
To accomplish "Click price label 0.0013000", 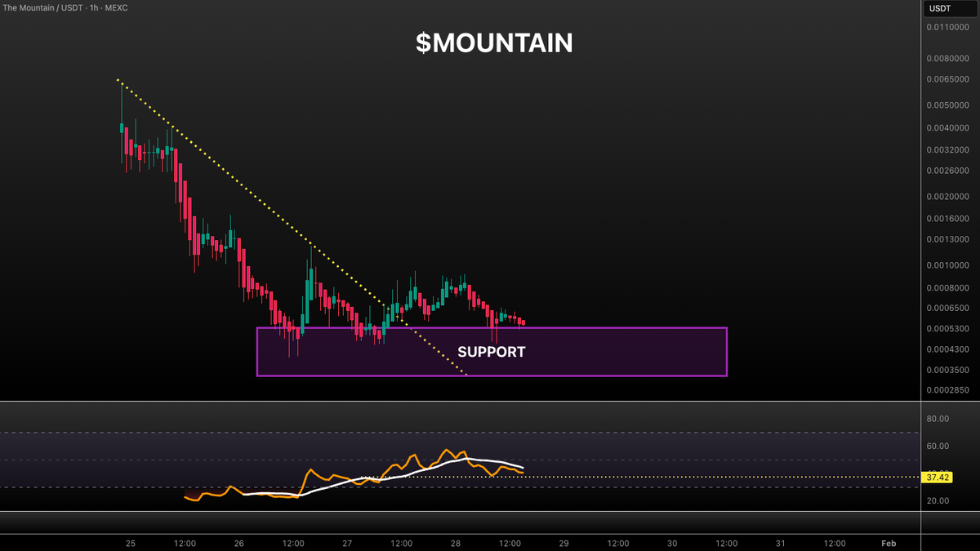I will 947,239.
